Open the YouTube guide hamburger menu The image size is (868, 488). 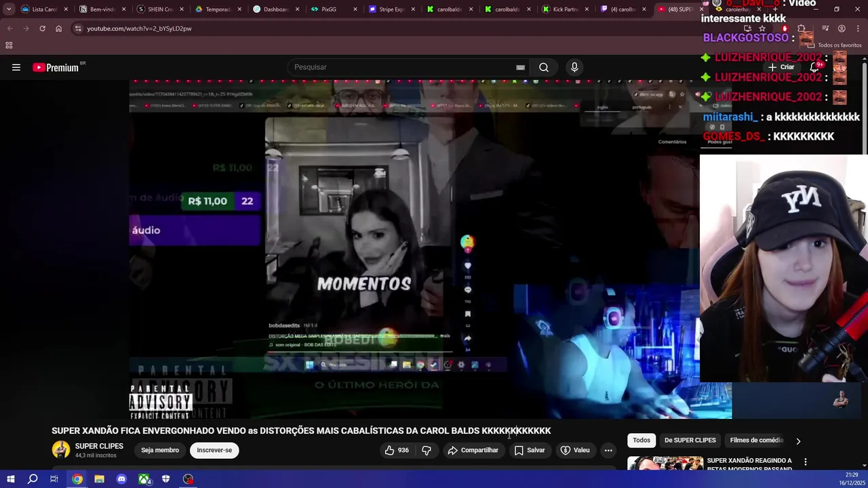tap(16, 67)
